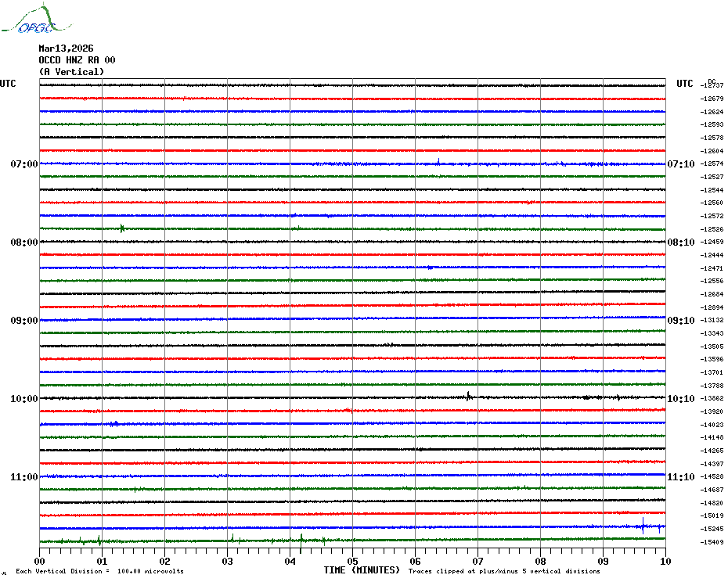This screenshot has height=582, width=728.
Task: Click the UTC label at top left
Action: click(8, 84)
